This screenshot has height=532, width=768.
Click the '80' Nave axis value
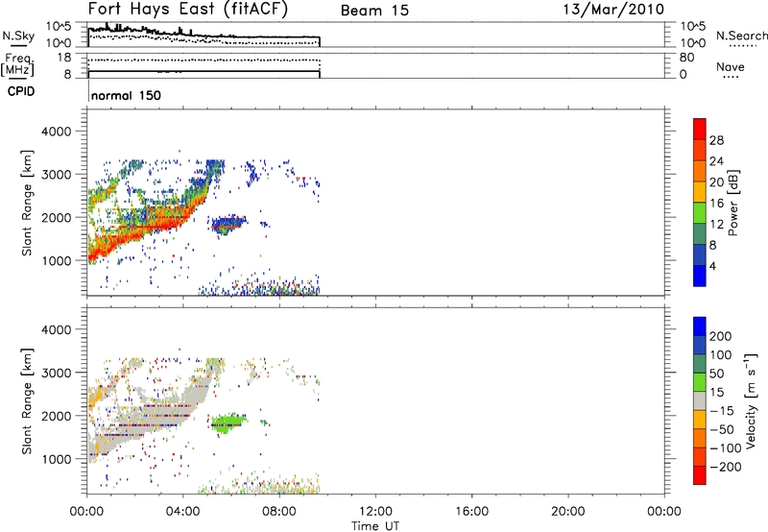tap(686, 58)
